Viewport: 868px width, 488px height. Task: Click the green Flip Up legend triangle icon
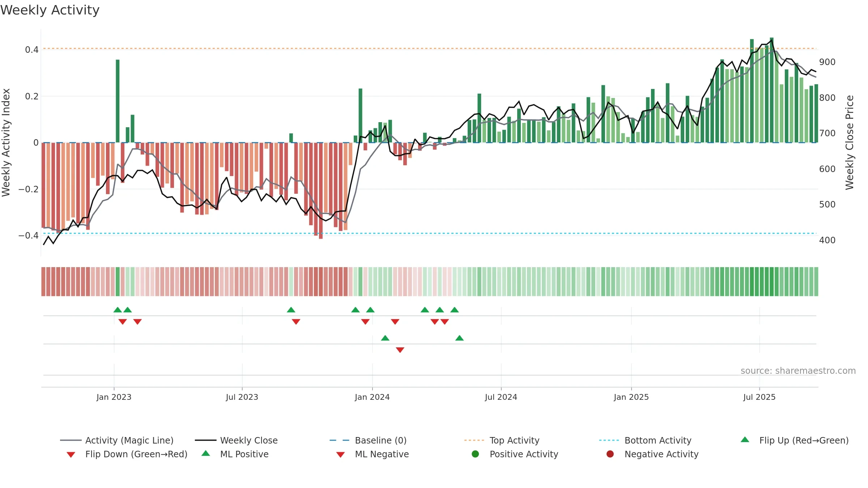pos(745,440)
